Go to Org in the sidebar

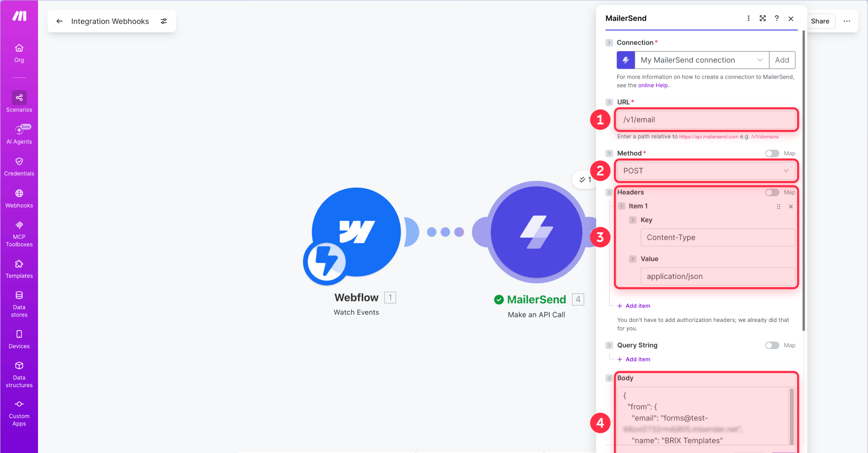(19, 53)
